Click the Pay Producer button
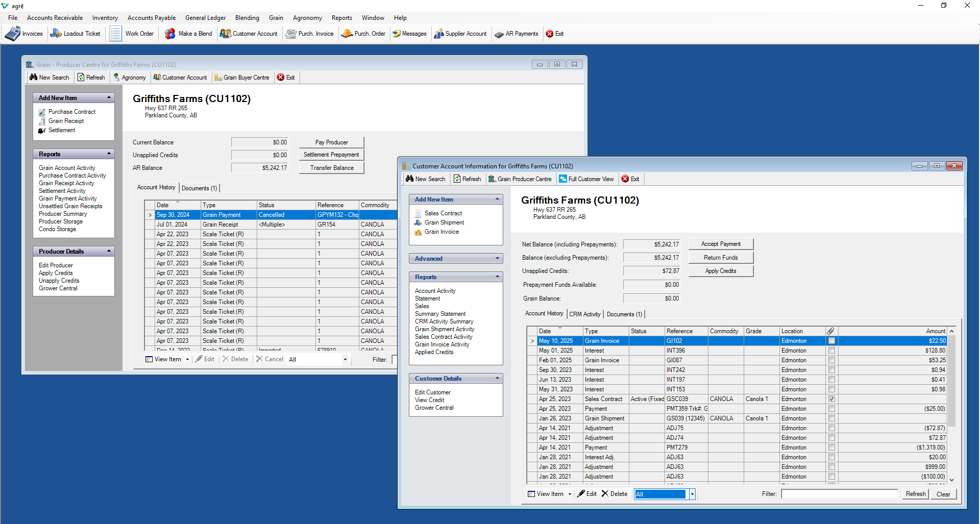This screenshot has height=524, width=980. tap(331, 142)
